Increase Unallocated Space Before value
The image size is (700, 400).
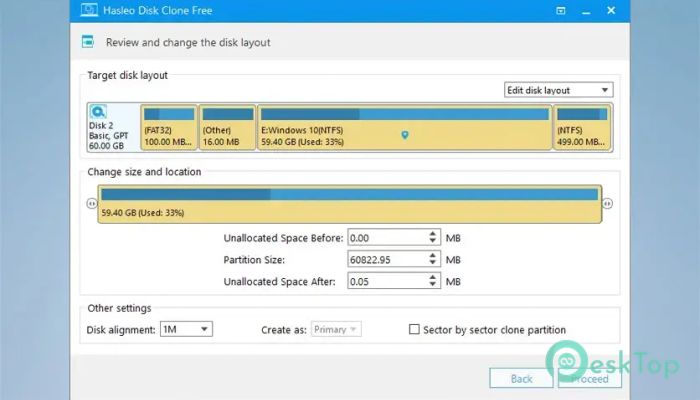coord(433,233)
